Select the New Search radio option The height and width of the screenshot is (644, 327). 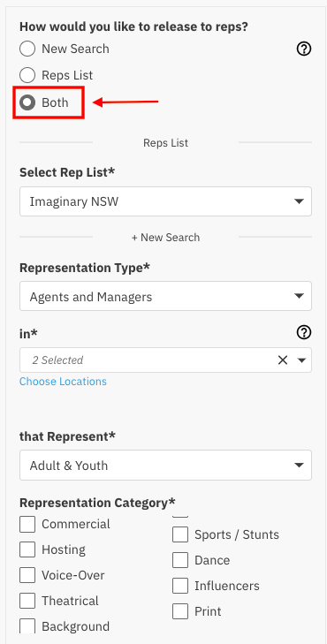coord(27,49)
